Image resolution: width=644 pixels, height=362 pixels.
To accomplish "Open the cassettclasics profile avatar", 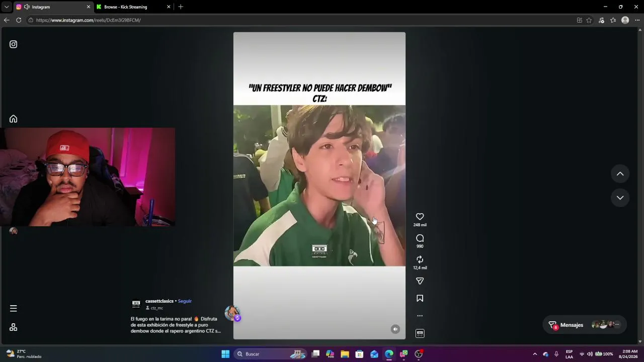I will pos(136,304).
